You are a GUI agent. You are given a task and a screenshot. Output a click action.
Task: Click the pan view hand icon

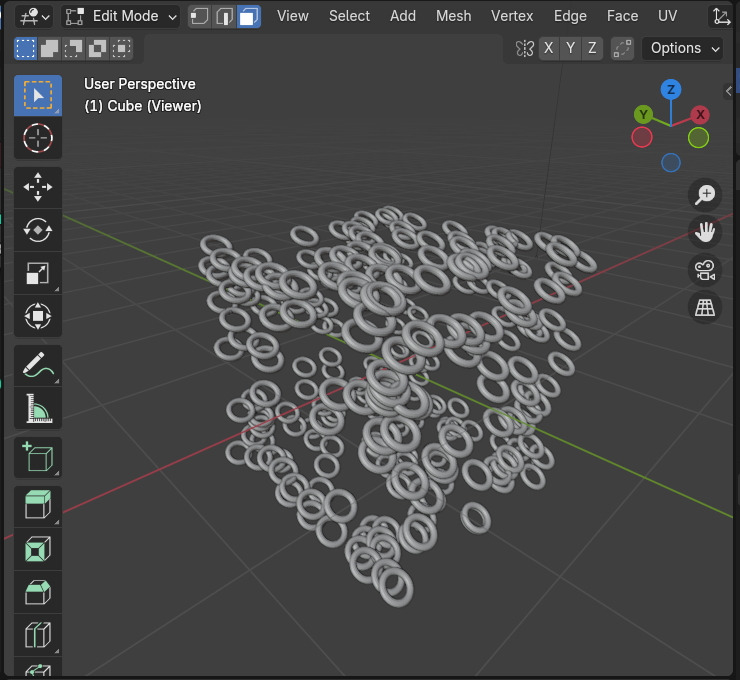coord(705,232)
